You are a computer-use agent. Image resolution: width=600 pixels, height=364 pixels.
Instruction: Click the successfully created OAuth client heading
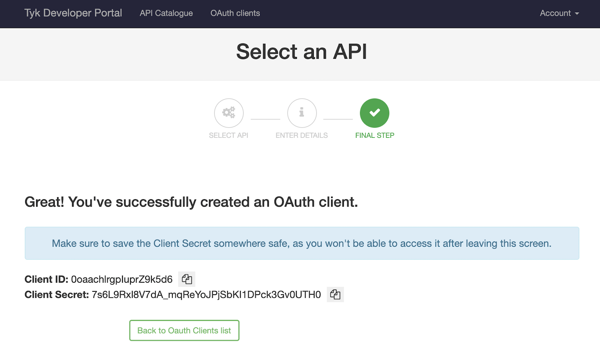[x=191, y=202]
